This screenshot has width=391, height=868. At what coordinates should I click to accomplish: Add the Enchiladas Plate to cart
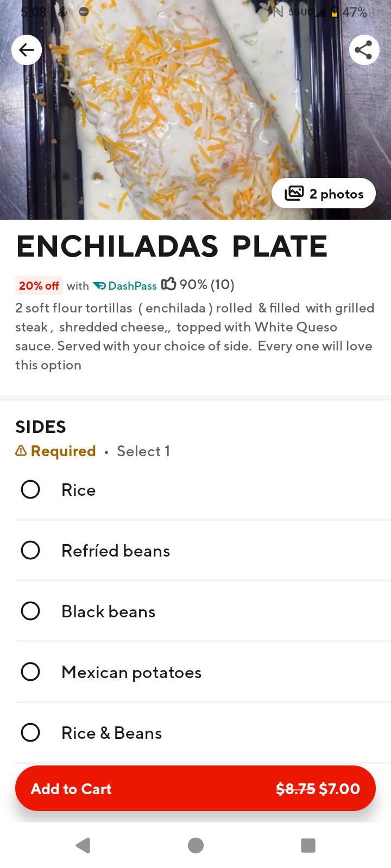[x=195, y=788]
